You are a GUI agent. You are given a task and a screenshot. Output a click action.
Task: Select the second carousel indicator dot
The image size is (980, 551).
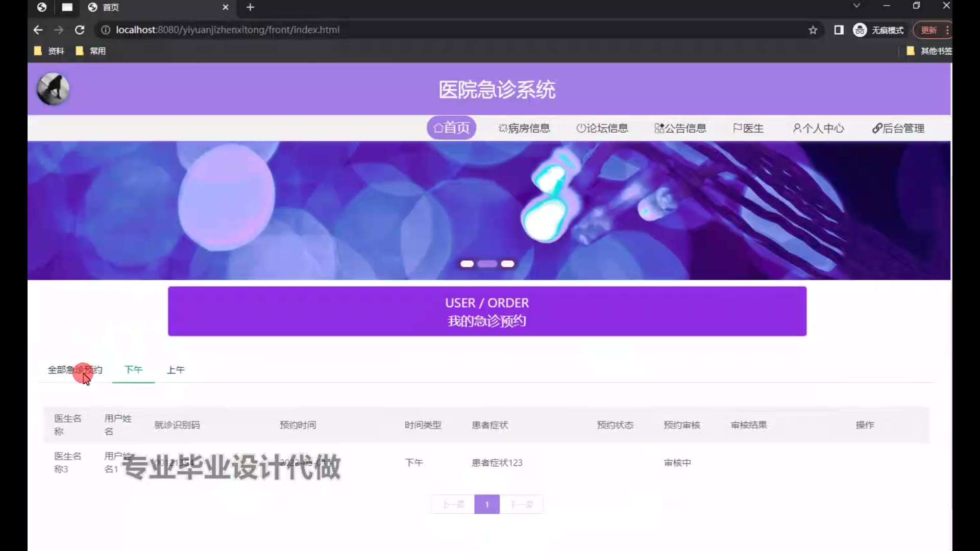point(487,264)
